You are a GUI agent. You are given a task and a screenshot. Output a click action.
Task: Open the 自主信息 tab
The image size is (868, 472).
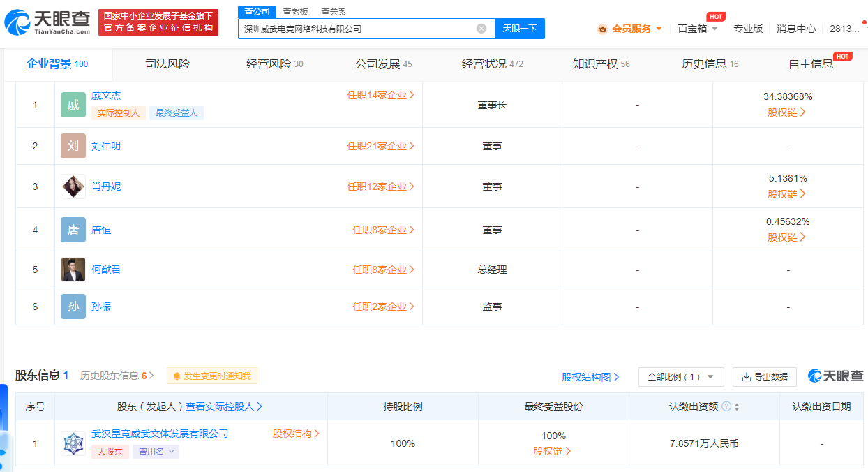(x=811, y=64)
